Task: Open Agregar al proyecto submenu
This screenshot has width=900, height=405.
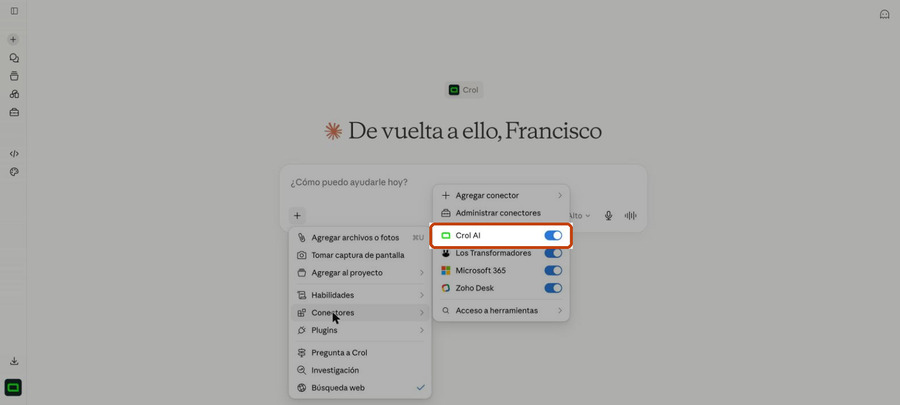Action: pos(360,272)
